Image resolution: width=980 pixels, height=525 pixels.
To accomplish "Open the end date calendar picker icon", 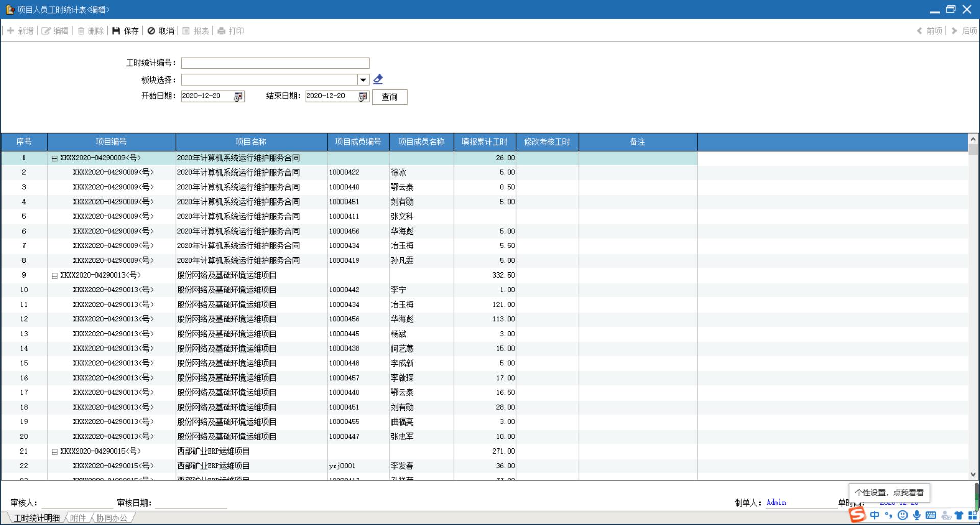I will pyautogui.click(x=363, y=96).
